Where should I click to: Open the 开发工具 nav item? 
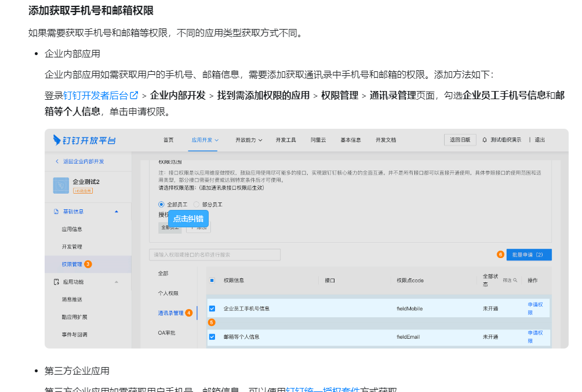286,140
